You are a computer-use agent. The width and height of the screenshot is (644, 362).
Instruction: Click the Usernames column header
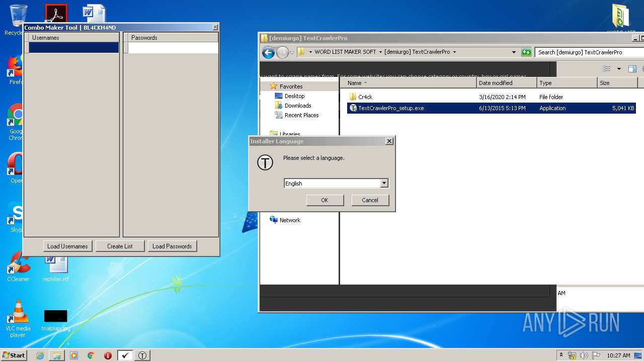click(74, 38)
